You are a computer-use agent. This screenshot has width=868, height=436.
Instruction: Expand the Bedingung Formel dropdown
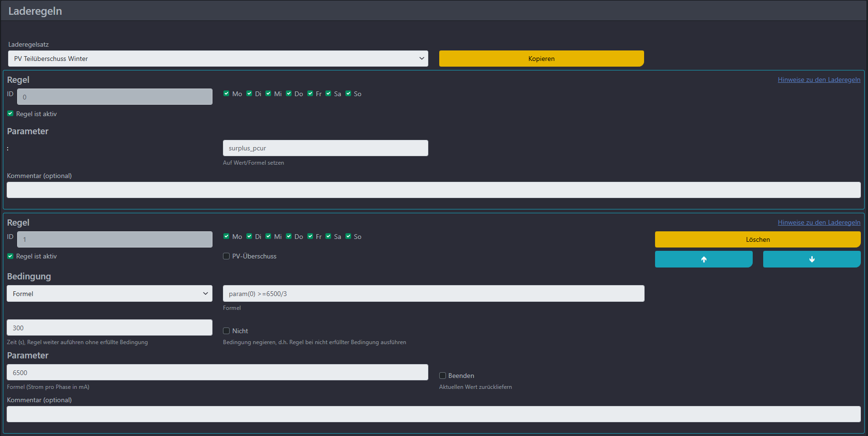pyautogui.click(x=109, y=294)
